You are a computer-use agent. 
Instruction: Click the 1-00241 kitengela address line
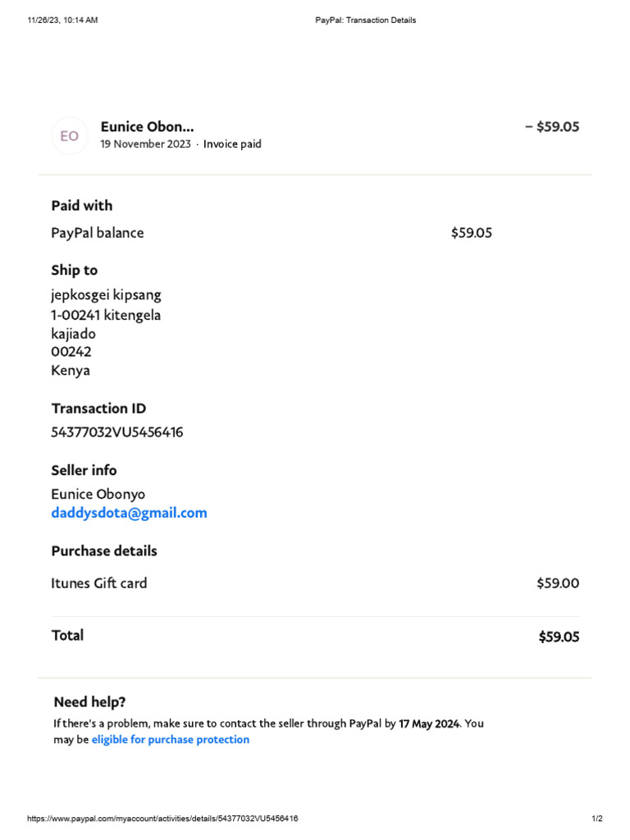pos(106,315)
